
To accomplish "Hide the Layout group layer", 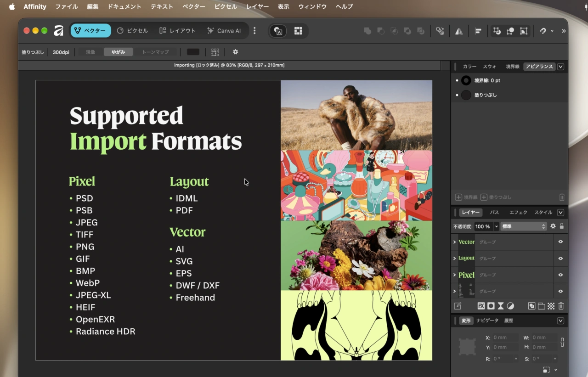I will coord(560,258).
